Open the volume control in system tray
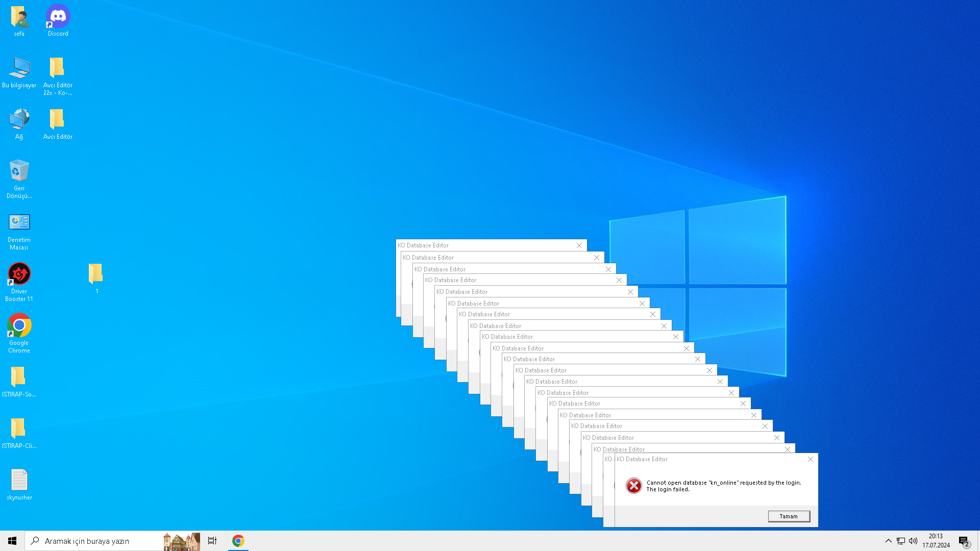The image size is (980, 551). point(913,541)
